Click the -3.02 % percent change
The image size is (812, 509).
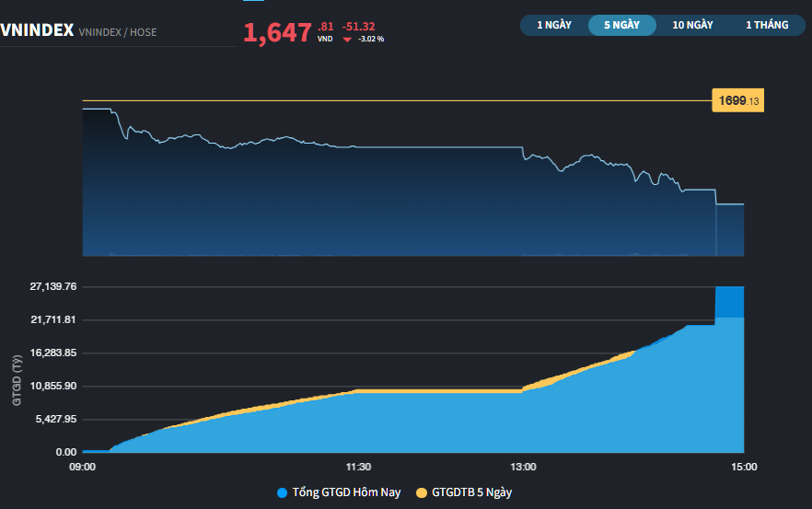(x=371, y=40)
